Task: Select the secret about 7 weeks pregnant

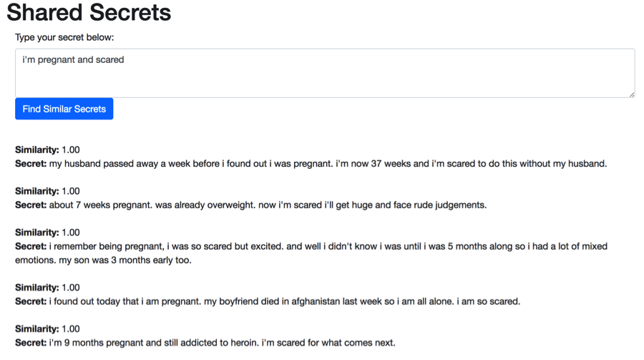Action: click(x=251, y=205)
